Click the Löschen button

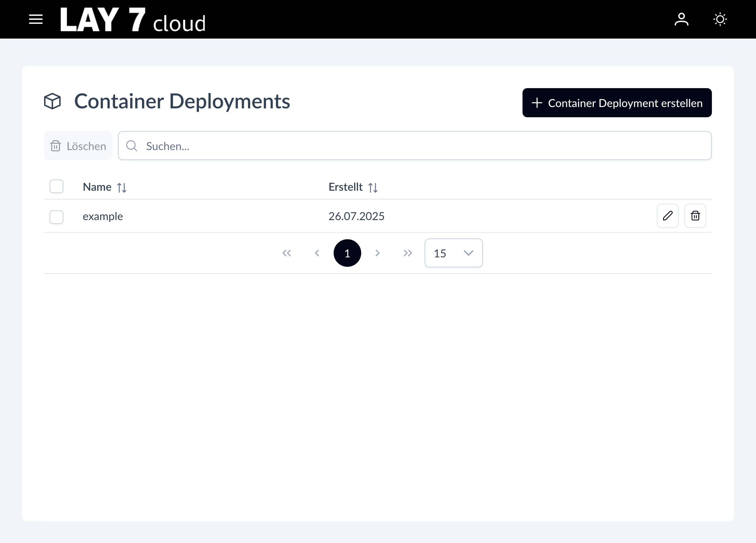(x=78, y=146)
